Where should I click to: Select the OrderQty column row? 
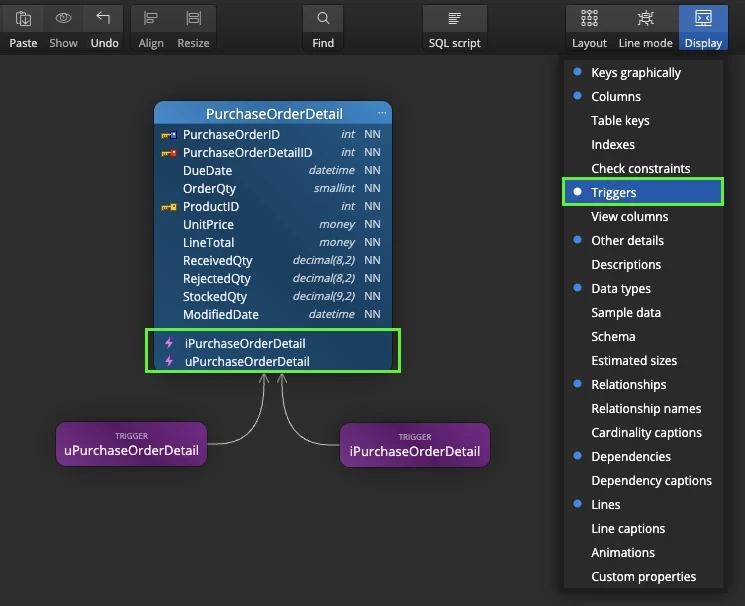[273, 189]
